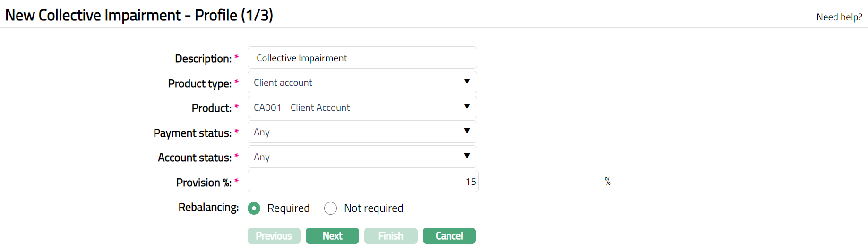Open the Product type dropdown arrow
Viewport: 868px width, 249px height.
[467, 82]
